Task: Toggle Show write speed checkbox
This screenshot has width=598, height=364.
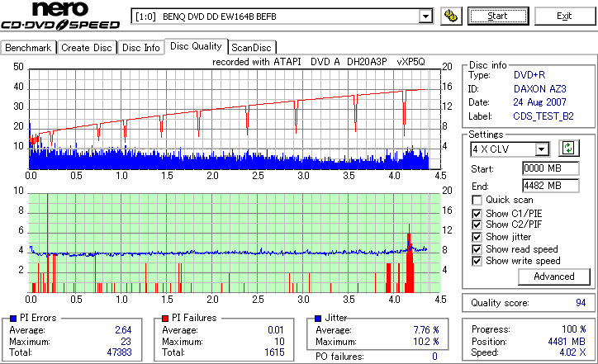Action: coord(477,261)
